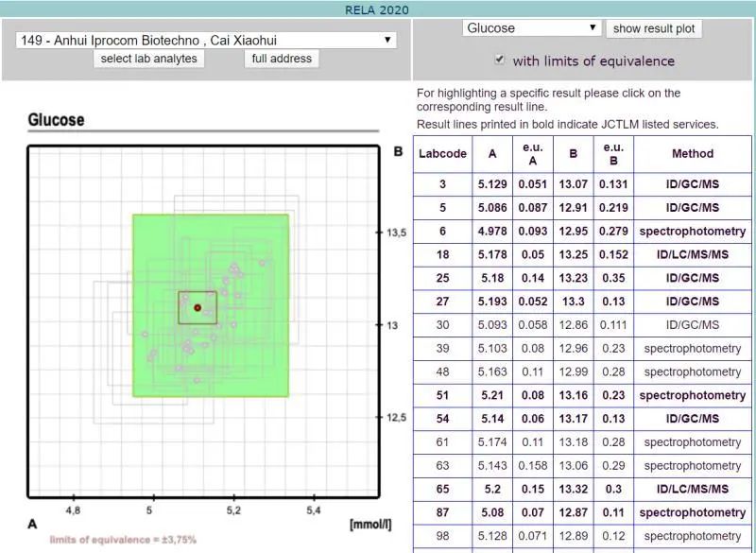Click the Glucose plot heading
The image size is (756, 553).
[x=56, y=120]
